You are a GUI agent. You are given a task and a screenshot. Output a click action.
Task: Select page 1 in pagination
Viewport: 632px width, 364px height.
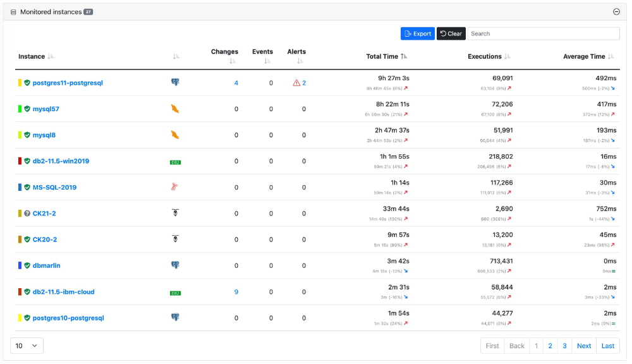pos(536,346)
